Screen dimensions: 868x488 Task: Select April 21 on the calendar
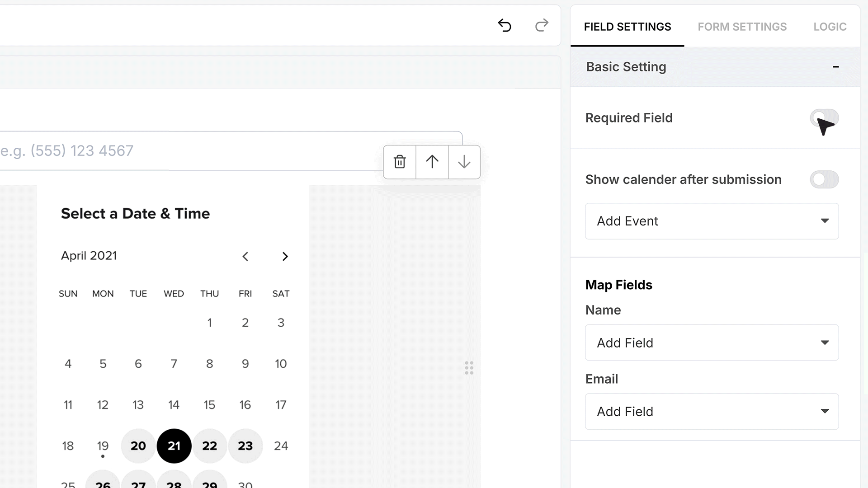174,446
